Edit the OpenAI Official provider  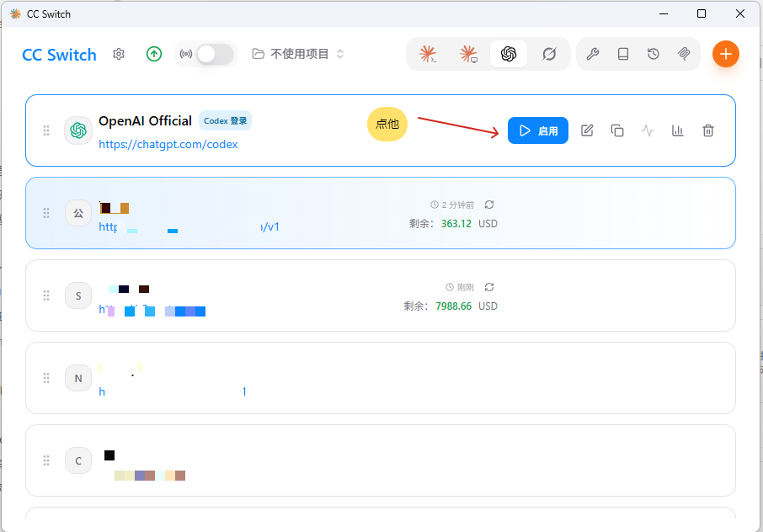point(587,130)
